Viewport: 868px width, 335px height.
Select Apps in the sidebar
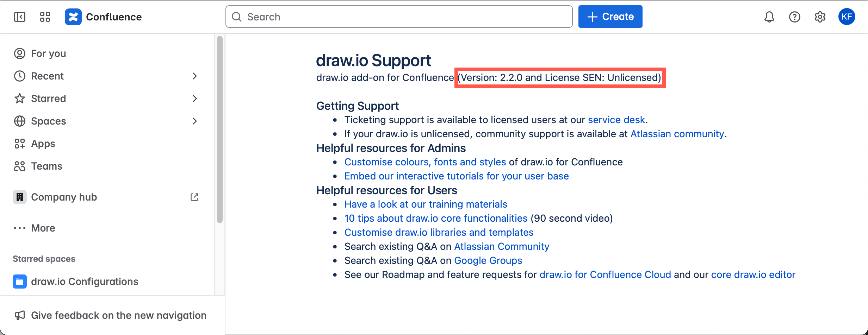click(43, 144)
